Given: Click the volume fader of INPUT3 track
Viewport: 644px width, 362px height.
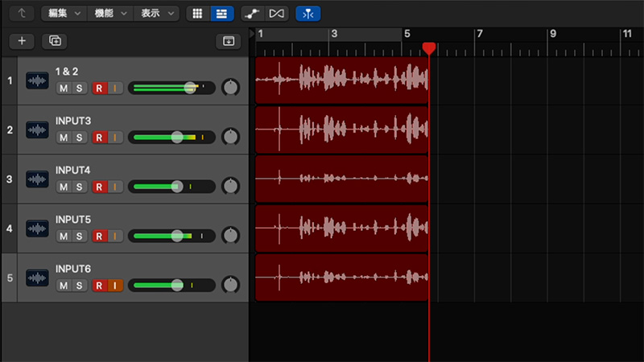Looking at the screenshot, I should [x=177, y=137].
